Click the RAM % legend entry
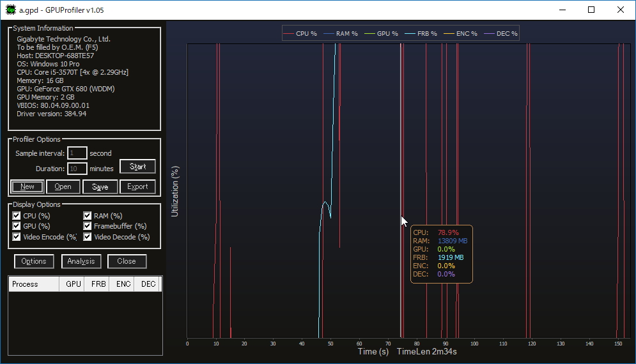 (x=341, y=34)
